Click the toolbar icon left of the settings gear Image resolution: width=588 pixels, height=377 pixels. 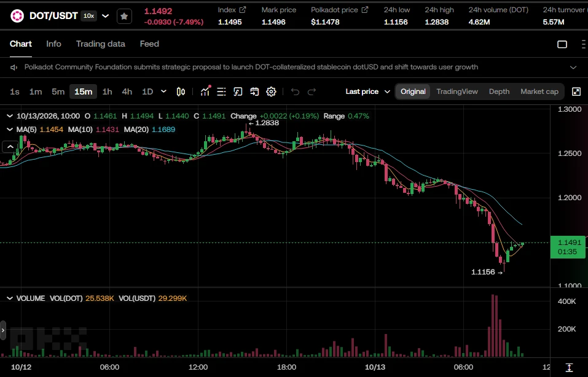254,91
